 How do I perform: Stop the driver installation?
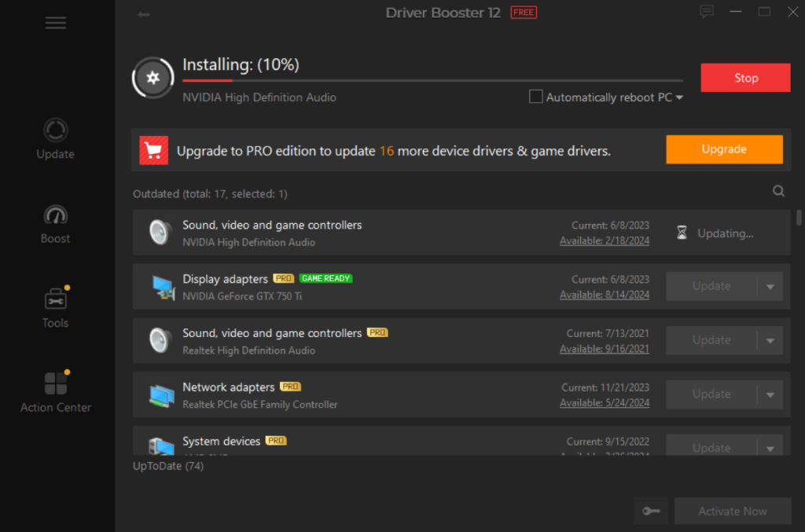click(744, 77)
